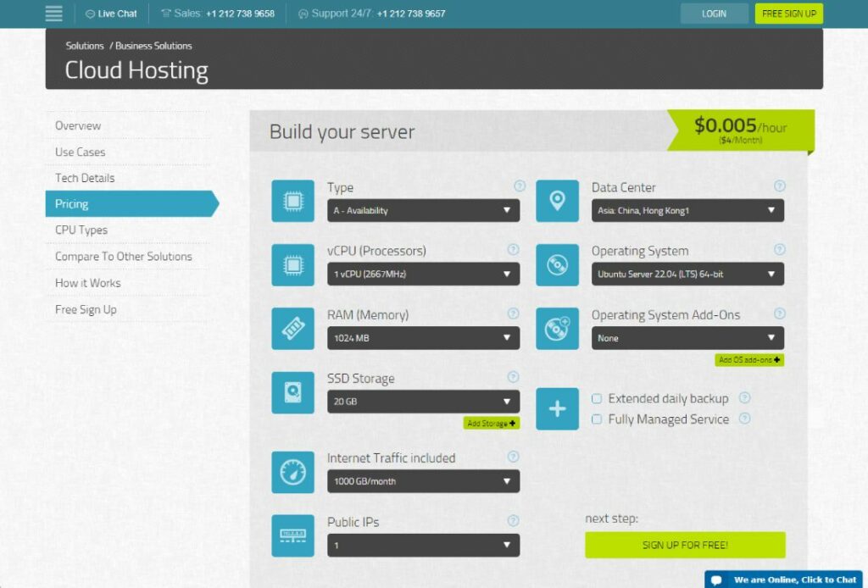This screenshot has width=868, height=588.
Task: Expand the Data Center dropdown
Action: (x=687, y=210)
